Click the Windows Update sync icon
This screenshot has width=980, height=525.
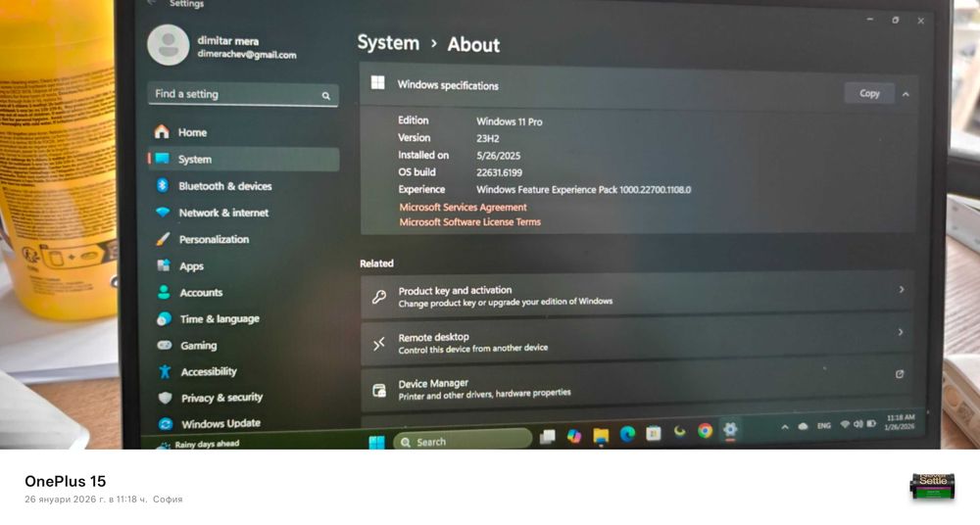coord(166,424)
